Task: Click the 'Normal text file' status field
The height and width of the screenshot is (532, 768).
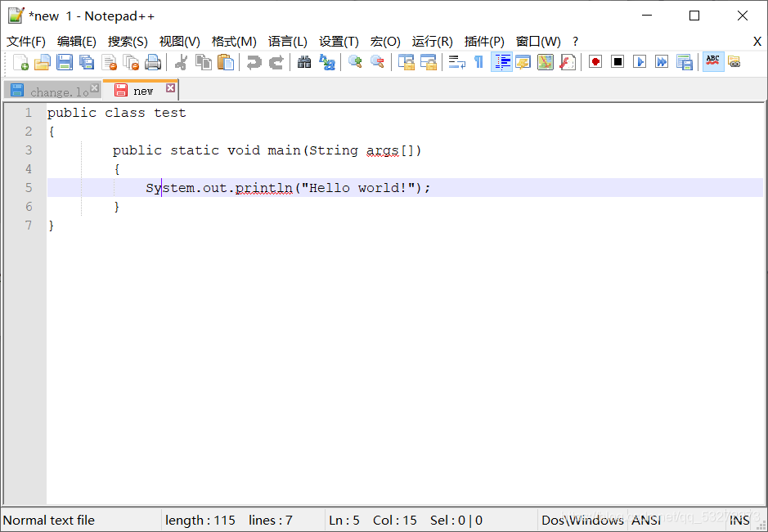Action: point(49,520)
